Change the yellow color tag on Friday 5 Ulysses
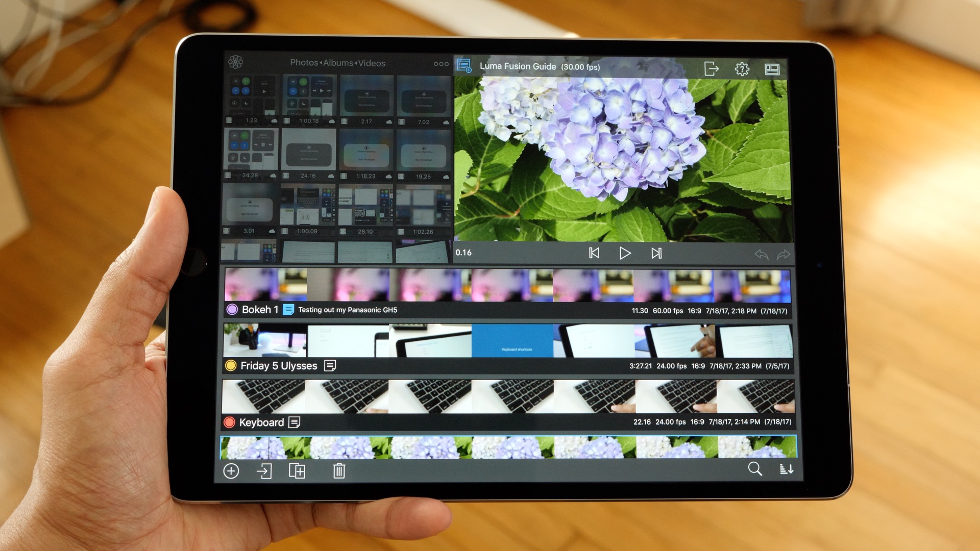 pyautogui.click(x=231, y=365)
